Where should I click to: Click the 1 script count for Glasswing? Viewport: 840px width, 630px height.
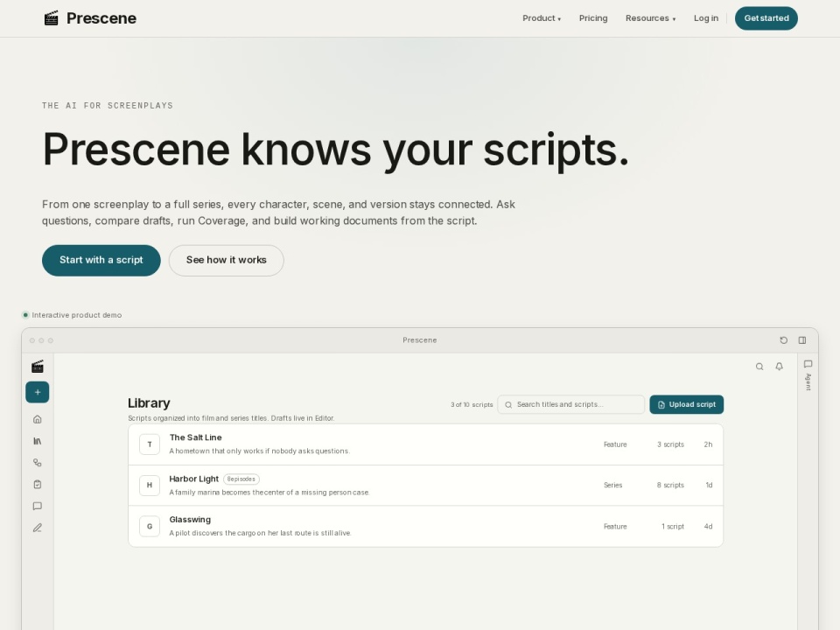click(x=672, y=527)
